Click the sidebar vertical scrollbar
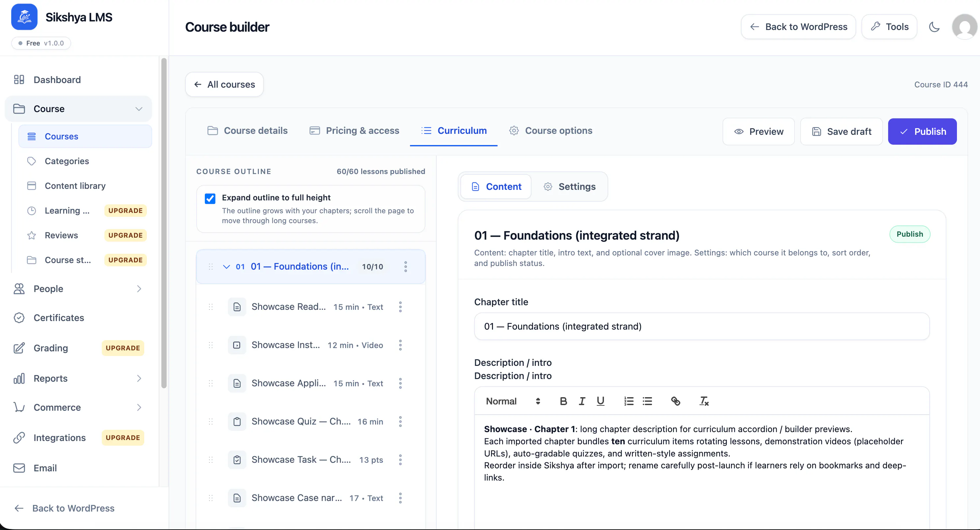Image resolution: width=980 pixels, height=530 pixels. coord(164,223)
